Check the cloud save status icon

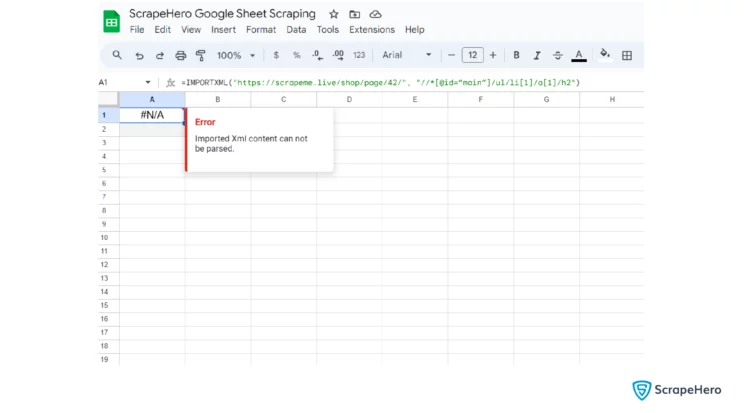(375, 14)
